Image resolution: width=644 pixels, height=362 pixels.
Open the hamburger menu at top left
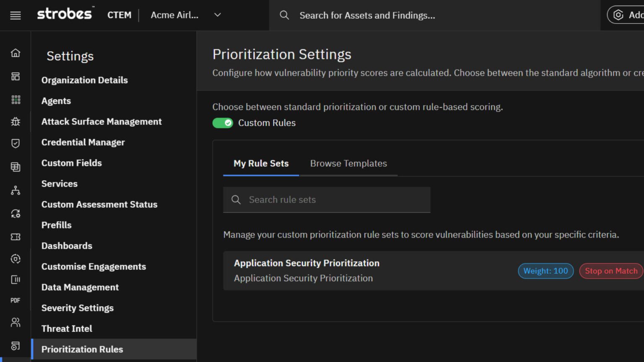(15, 15)
